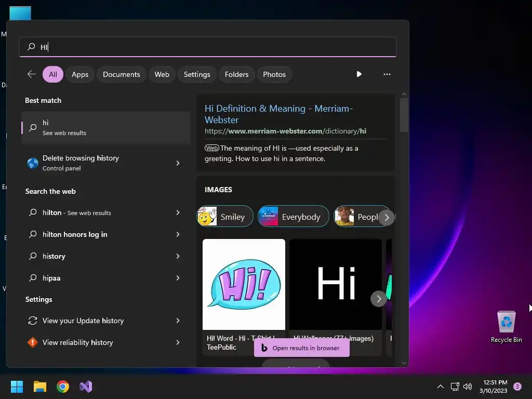Expand the Delete browsing history chevron

(178, 163)
